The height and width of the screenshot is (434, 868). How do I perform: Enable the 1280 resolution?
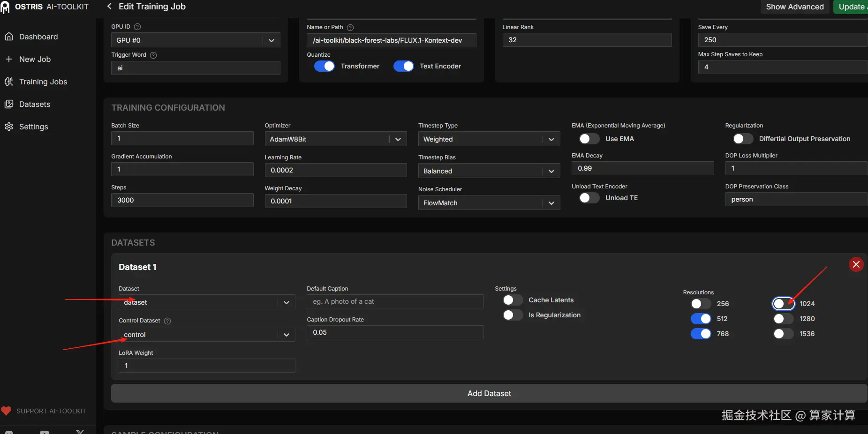pos(783,319)
